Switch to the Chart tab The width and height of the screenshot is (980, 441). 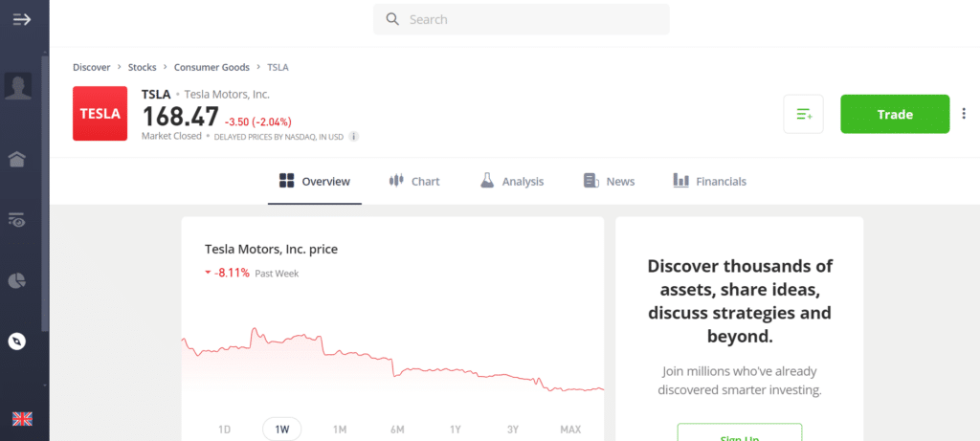(x=414, y=181)
